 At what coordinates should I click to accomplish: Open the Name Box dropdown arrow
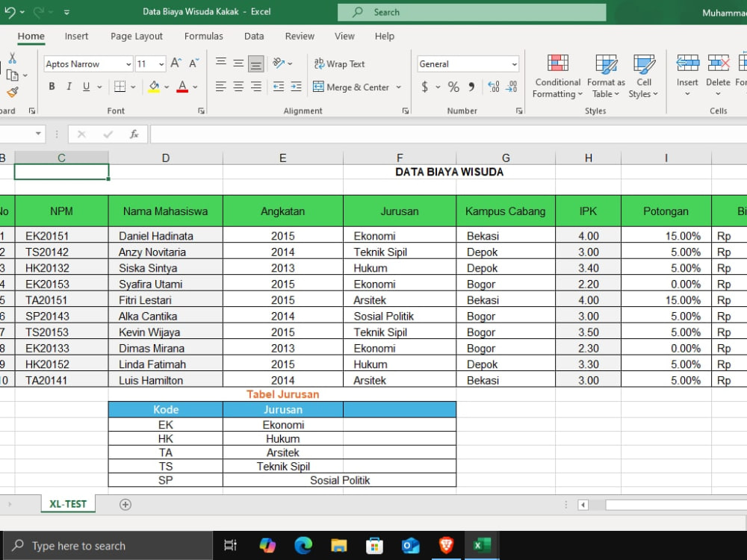[38, 134]
